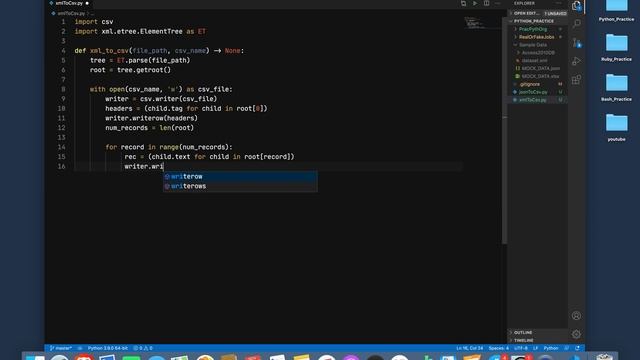Image resolution: width=640 pixels, height=360 pixels.
Task: Select the xmlToCsv.py editor tab
Action: coord(69,3)
